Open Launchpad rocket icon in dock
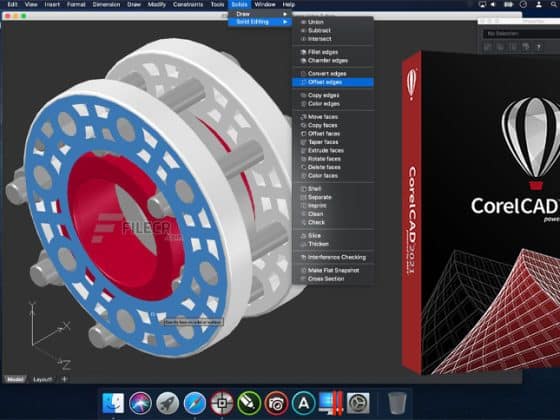Screen dimensions: 560x420 pyautogui.click(x=167, y=403)
